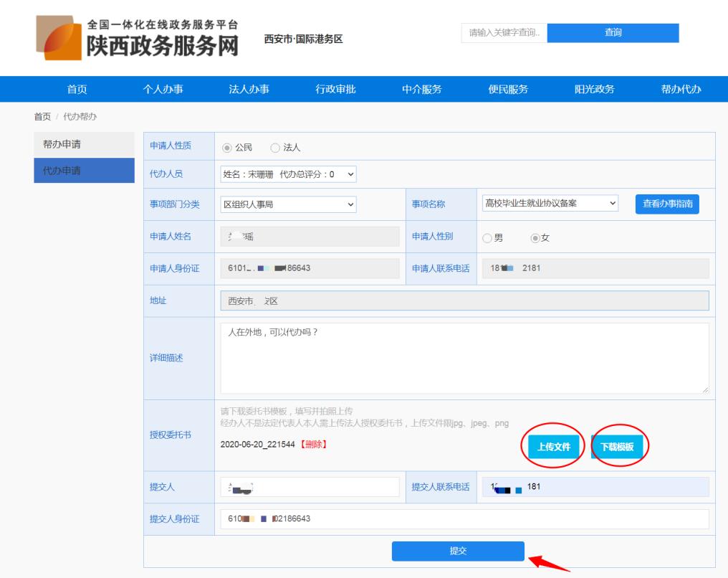Navigate to 行政审批 in the menu bar
This screenshot has width=728, height=578.
point(337,88)
